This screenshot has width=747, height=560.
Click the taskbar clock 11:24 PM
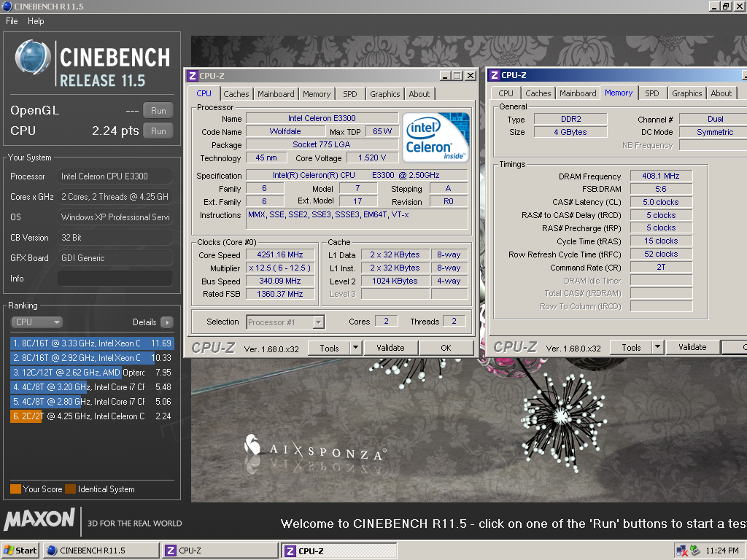(x=722, y=551)
